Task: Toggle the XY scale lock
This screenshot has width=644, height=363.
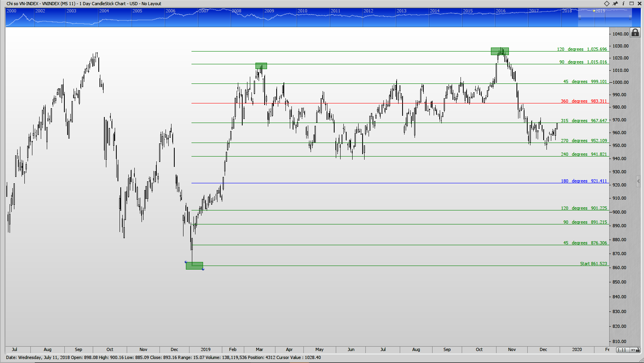Action: pos(635,350)
